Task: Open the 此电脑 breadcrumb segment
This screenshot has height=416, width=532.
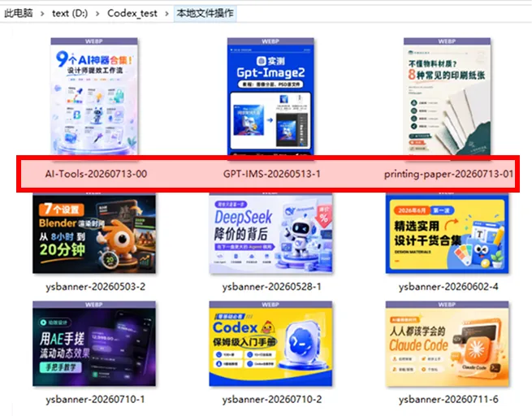Action: point(19,13)
